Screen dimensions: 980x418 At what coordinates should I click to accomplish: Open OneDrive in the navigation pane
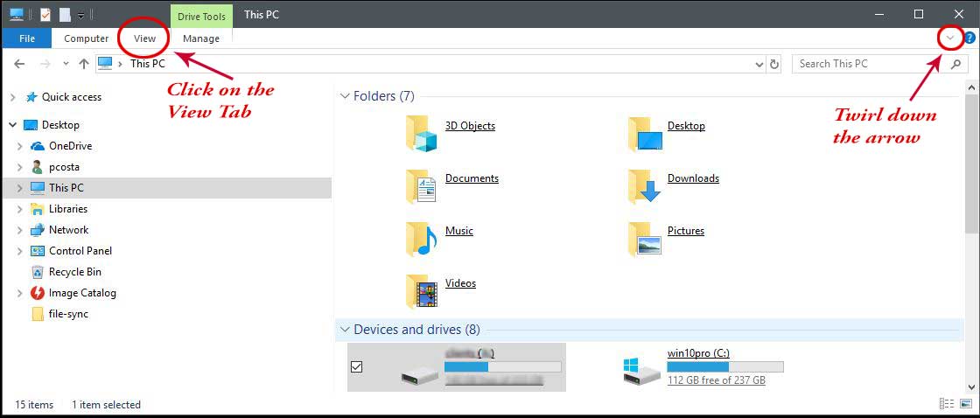(x=70, y=146)
